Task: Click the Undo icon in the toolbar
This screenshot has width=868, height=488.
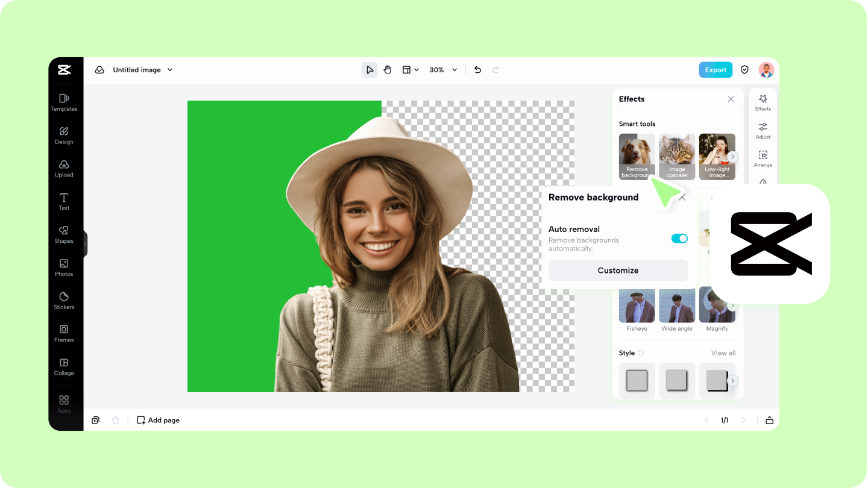Action: tap(477, 69)
